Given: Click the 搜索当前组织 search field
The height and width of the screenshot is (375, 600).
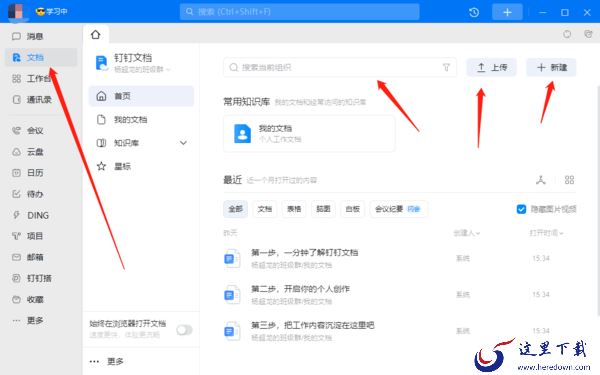Looking at the screenshot, I should click(340, 68).
